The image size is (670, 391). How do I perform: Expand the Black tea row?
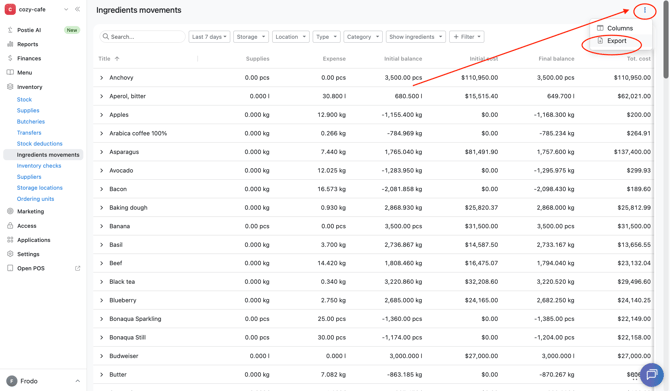(101, 282)
